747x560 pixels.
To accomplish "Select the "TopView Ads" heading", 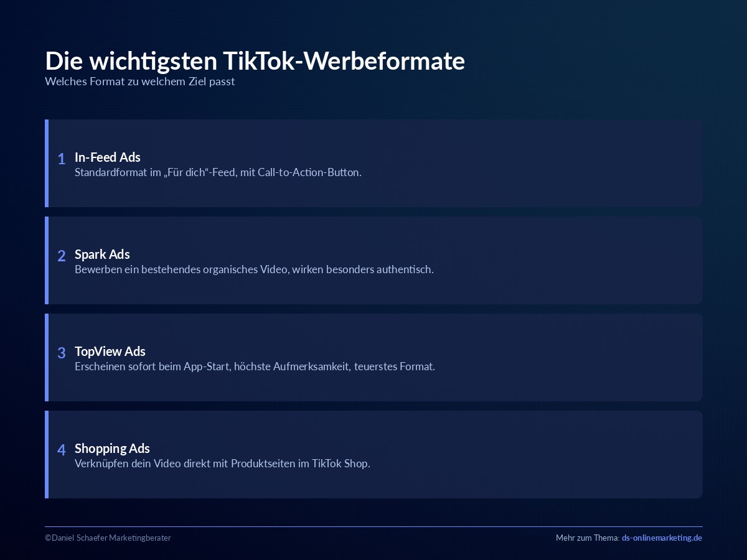I will [x=110, y=352].
